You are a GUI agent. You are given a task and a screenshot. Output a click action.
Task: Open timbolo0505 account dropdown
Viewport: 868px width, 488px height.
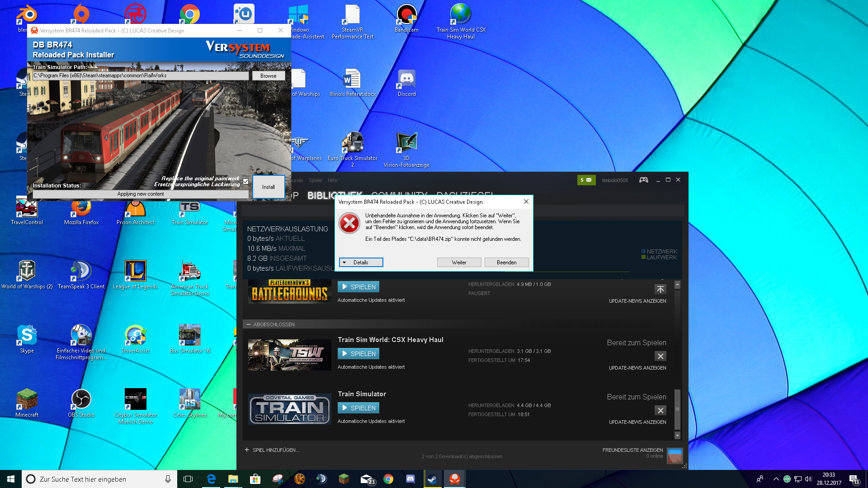click(x=615, y=180)
